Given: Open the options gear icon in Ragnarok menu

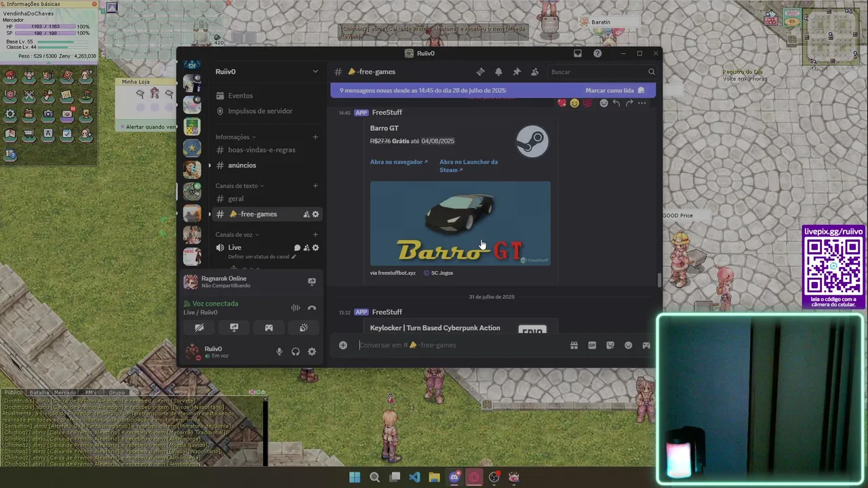Looking at the screenshot, I should tap(10, 115).
